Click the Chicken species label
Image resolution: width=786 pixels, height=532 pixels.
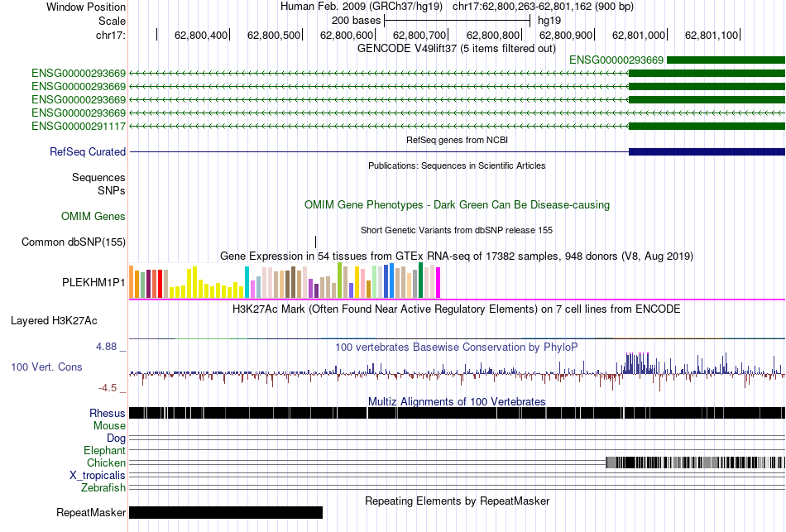tap(106, 463)
